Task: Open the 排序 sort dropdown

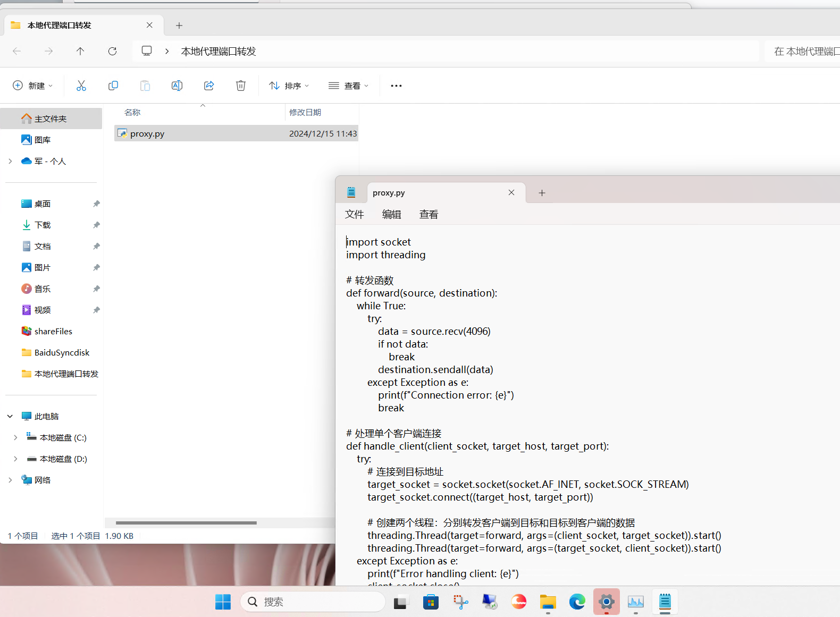Action: [289, 86]
